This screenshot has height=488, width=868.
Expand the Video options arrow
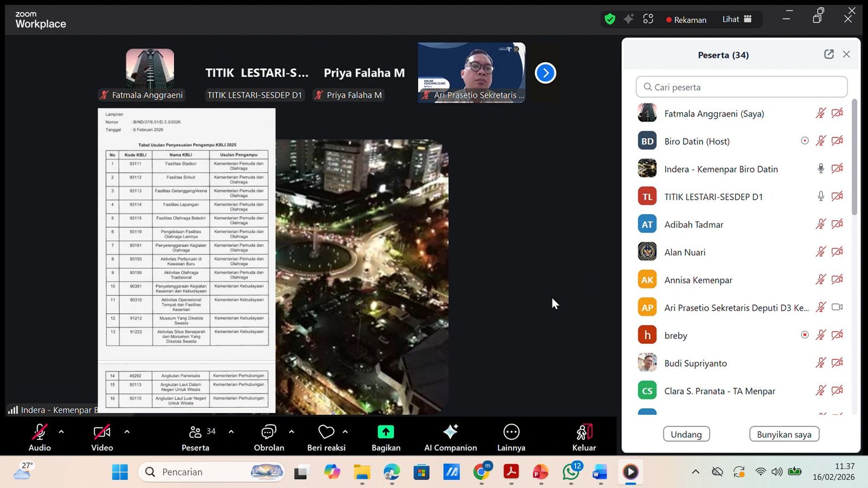point(127,432)
